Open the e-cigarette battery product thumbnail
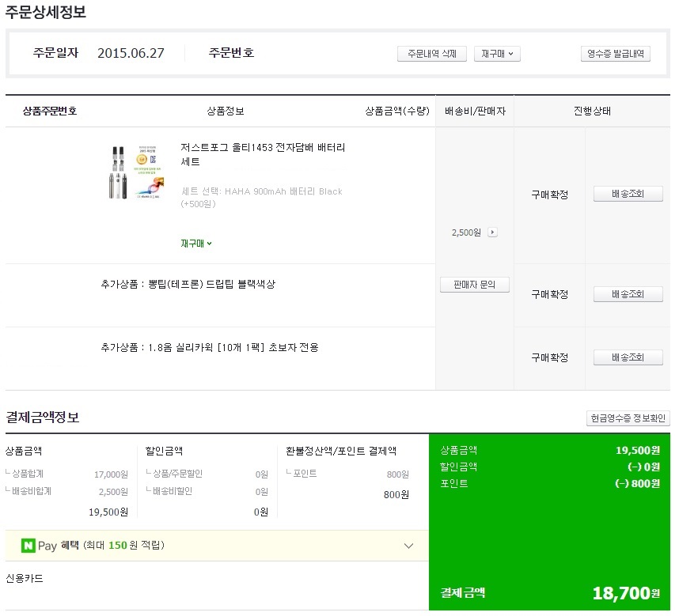 (x=137, y=171)
